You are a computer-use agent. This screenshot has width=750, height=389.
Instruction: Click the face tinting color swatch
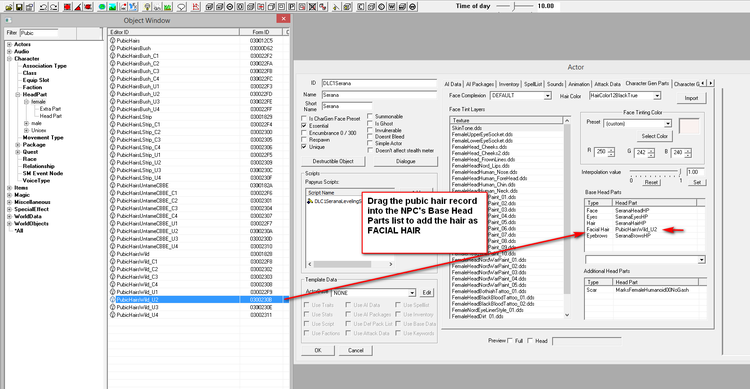tap(689, 126)
